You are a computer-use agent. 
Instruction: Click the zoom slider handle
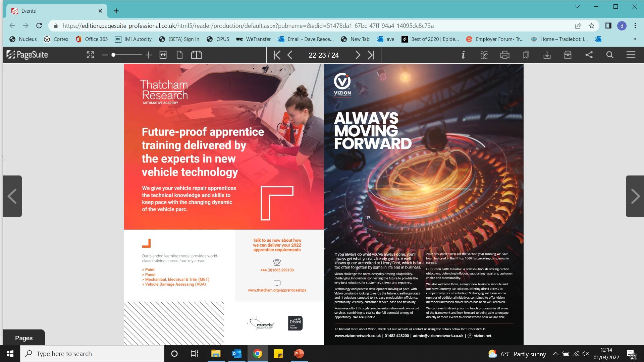(x=113, y=55)
